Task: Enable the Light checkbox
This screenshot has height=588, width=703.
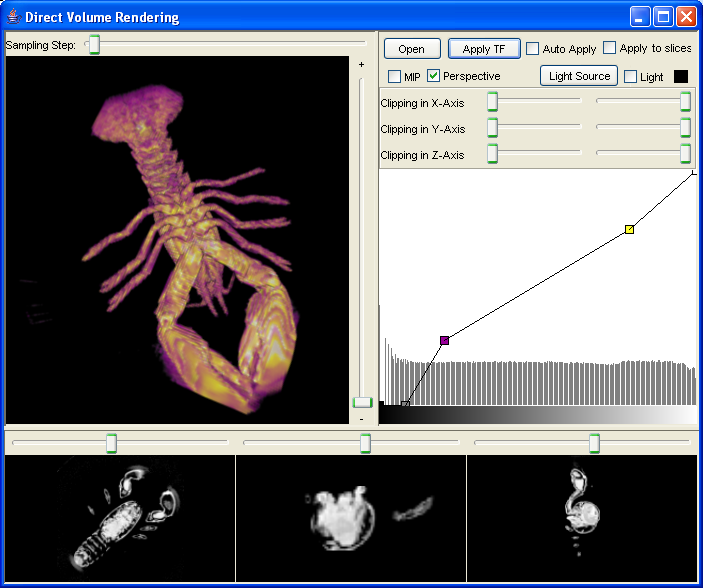Action: 630,77
